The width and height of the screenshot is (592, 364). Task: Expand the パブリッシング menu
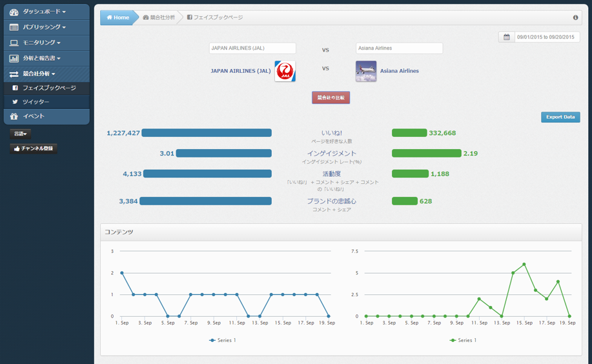point(44,27)
